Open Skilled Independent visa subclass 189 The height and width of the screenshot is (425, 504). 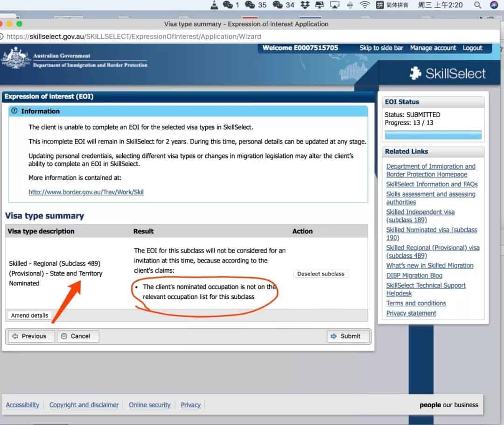420,216
